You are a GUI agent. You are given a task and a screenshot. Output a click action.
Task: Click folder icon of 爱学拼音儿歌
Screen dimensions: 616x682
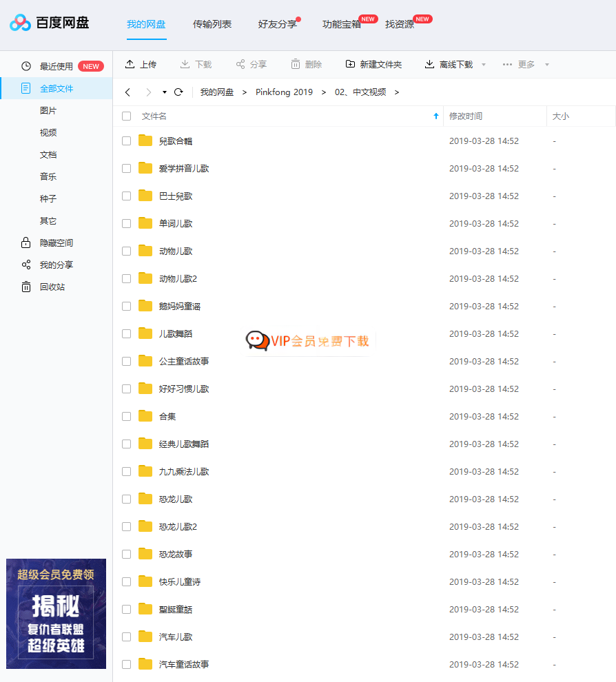[x=145, y=168]
